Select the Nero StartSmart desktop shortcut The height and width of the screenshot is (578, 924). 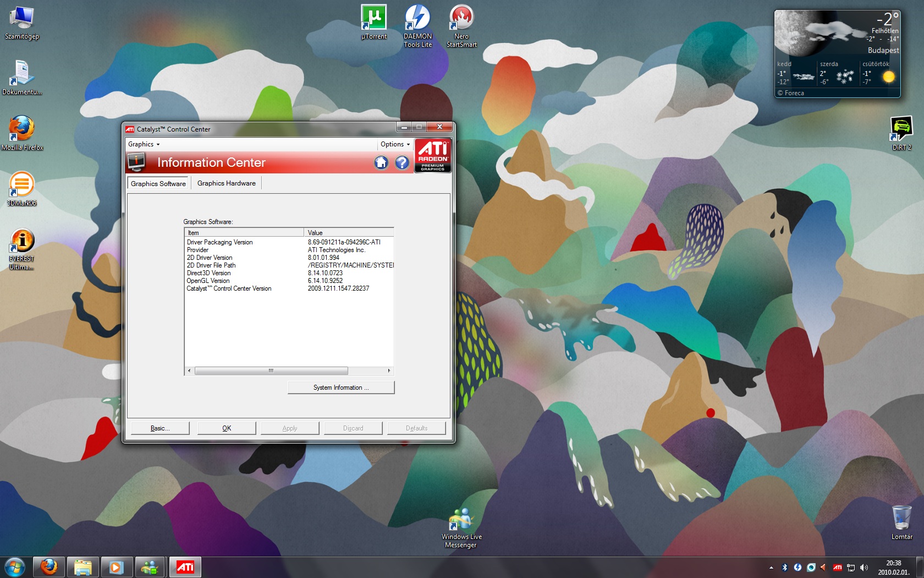click(x=462, y=26)
